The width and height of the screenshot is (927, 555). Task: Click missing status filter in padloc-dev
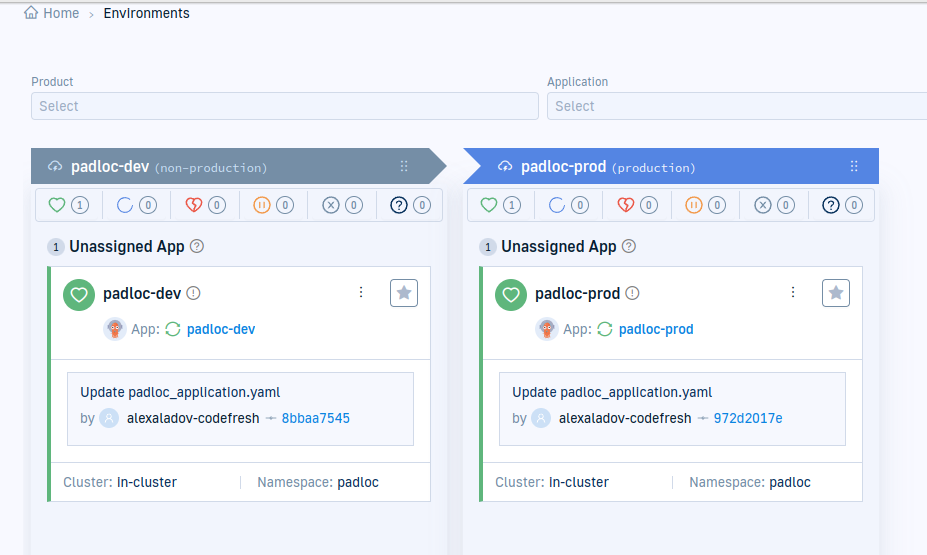click(x=341, y=205)
